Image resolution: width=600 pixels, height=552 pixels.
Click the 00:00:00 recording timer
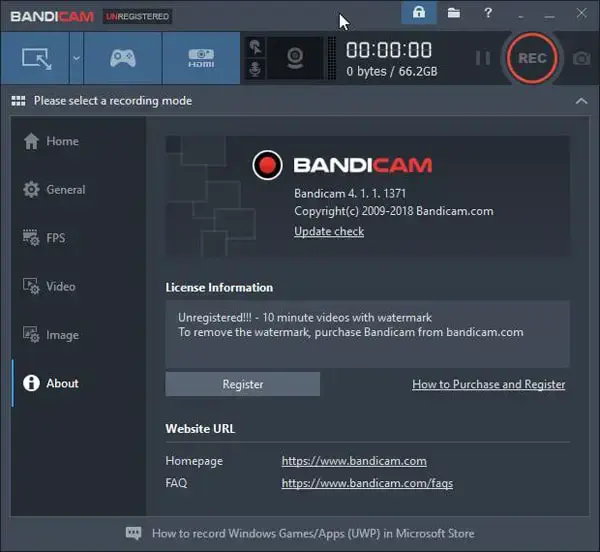pos(389,50)
